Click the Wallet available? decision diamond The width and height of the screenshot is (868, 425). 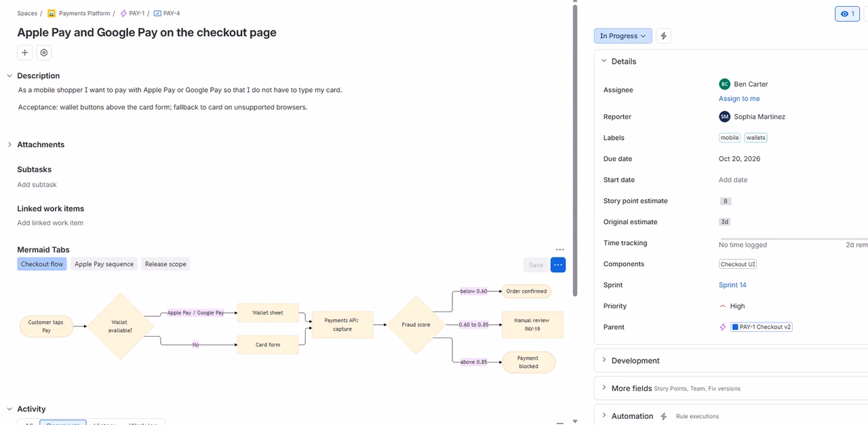[120, 327]
